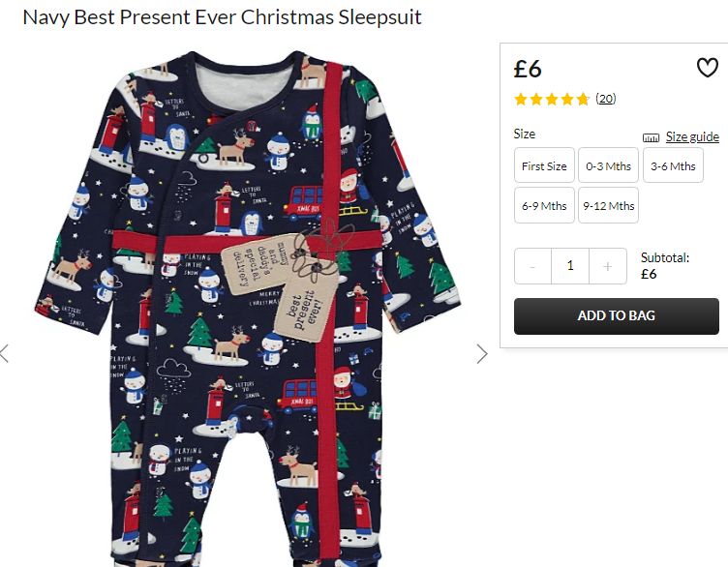Add item to wishlist with heart icon

coord(707,68)
